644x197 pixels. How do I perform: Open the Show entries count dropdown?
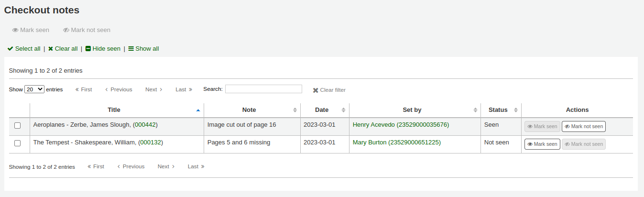(x=34, y=89)
